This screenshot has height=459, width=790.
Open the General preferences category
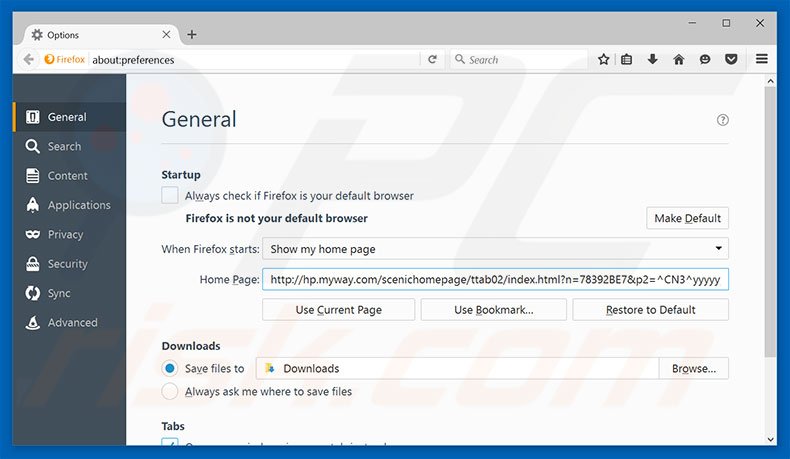70,117
